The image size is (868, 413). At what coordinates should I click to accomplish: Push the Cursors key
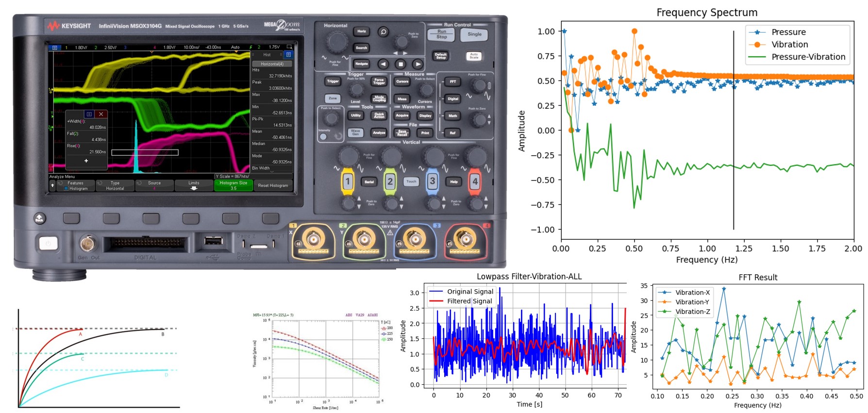pos(402,82)
